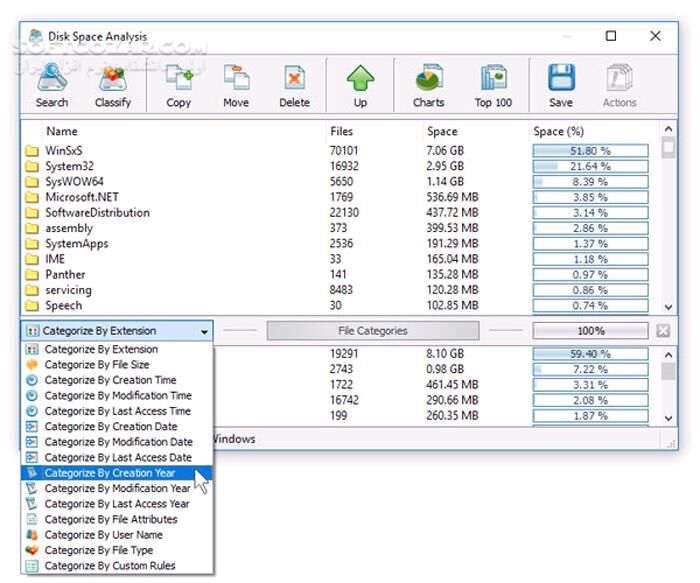Select the WinSxS folder row
The height and width of the screenshot is (583, 700).
click(x=62, y=151)
